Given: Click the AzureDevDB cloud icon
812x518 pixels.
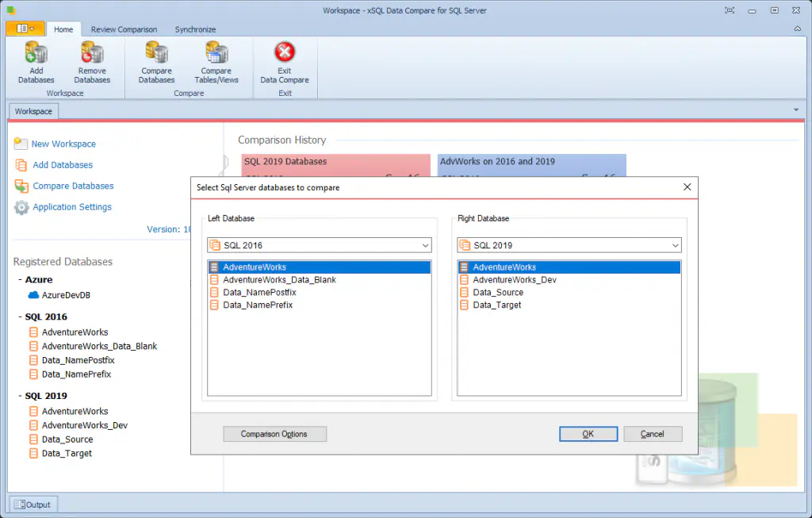Looking at the screenshot, I should (x=33, y=295).
